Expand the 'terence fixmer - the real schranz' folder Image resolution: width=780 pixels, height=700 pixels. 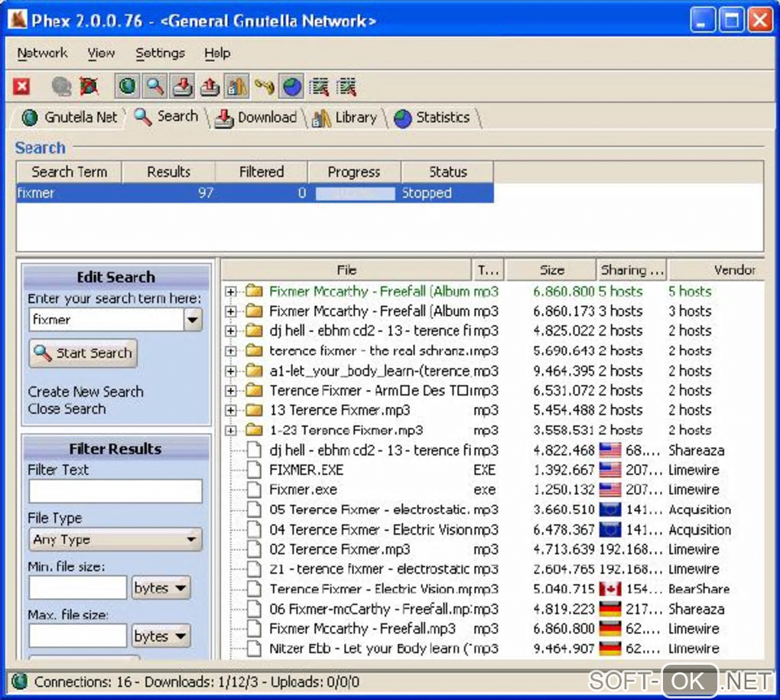(231, 351)
